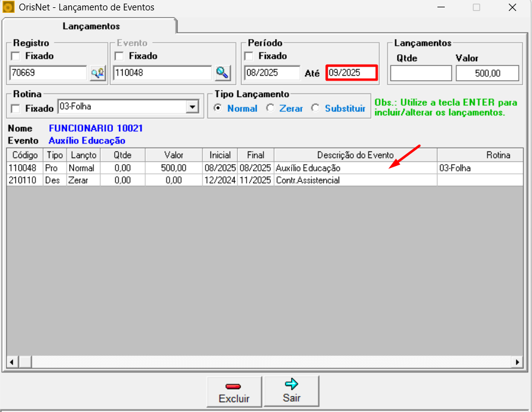The width and height of the screenshot is (532, 412).
Task: Enable the Fixado checkbox under Registro
Action: 16,56
